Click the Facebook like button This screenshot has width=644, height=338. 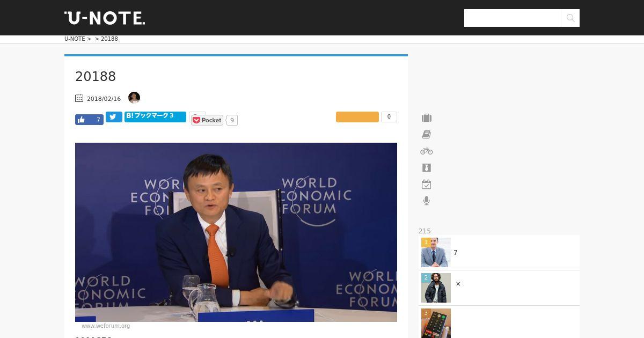(89, 120)
